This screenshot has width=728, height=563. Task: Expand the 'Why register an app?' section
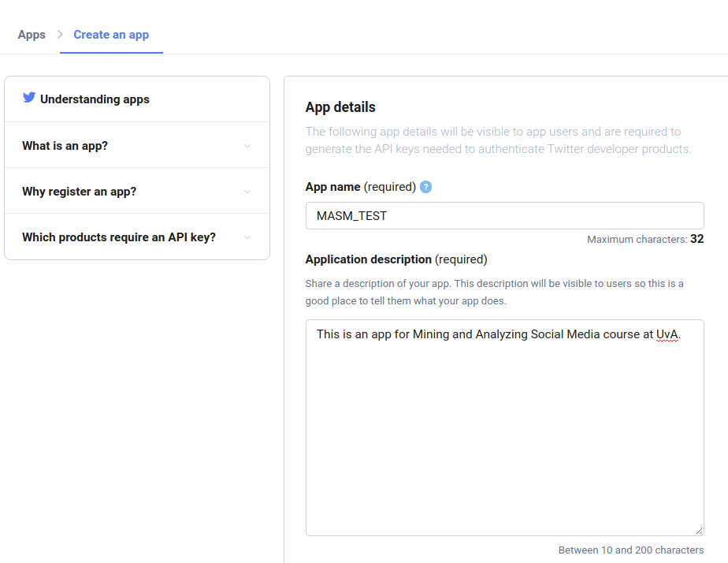coord(137,191)
